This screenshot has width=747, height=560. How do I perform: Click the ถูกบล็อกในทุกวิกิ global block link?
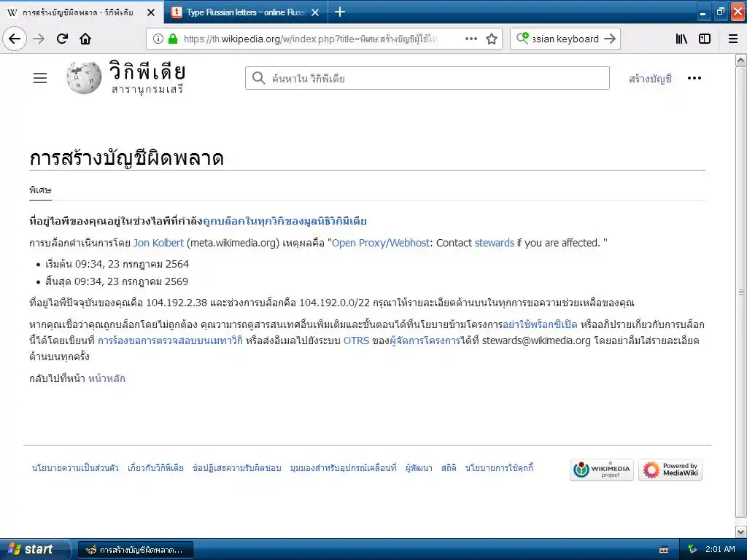(x=285, y=222)
